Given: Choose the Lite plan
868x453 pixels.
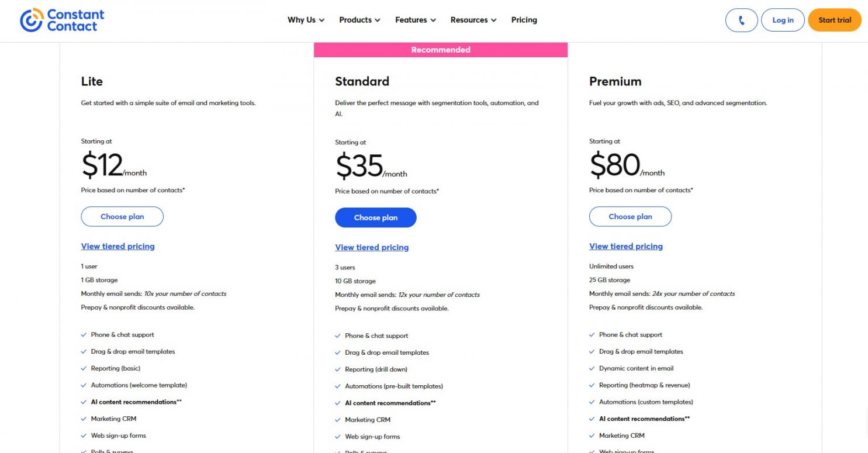Looking at the screenshot, I should click(x=122, y=217).
